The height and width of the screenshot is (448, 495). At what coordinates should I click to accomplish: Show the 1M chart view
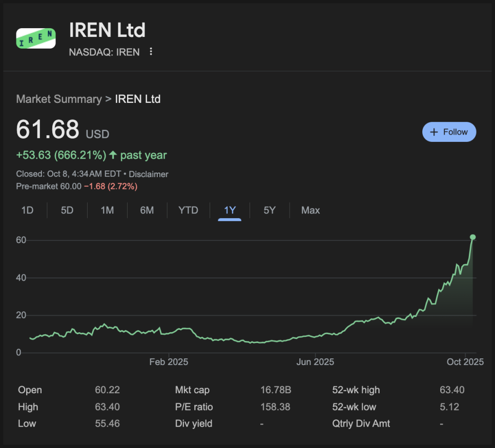107,210
